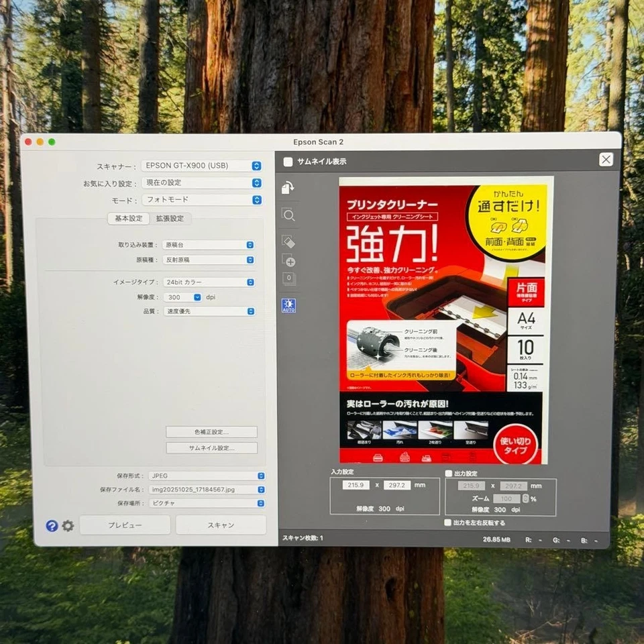Click the window title Epson Scan 2
The image size is (644, 644).
(318, 142)
